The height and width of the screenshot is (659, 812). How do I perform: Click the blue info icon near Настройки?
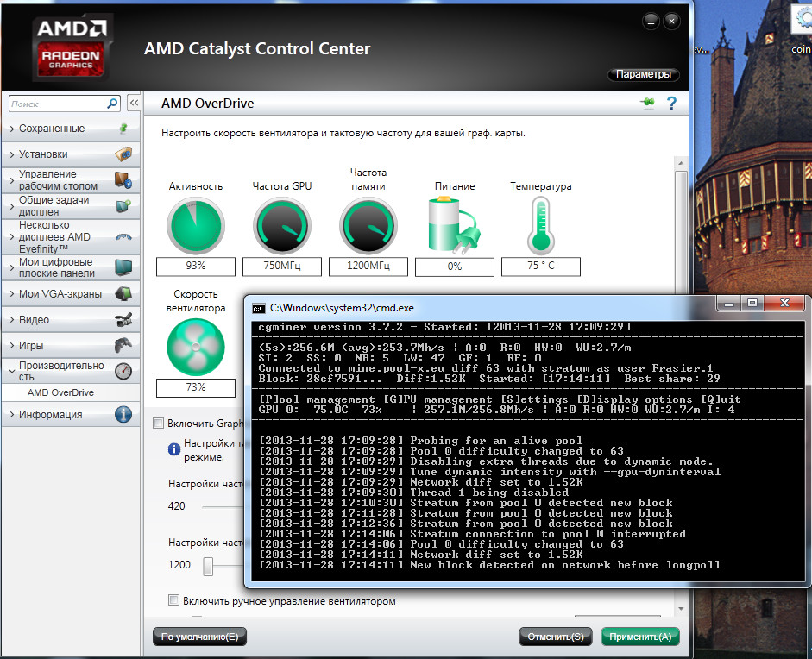174,449
